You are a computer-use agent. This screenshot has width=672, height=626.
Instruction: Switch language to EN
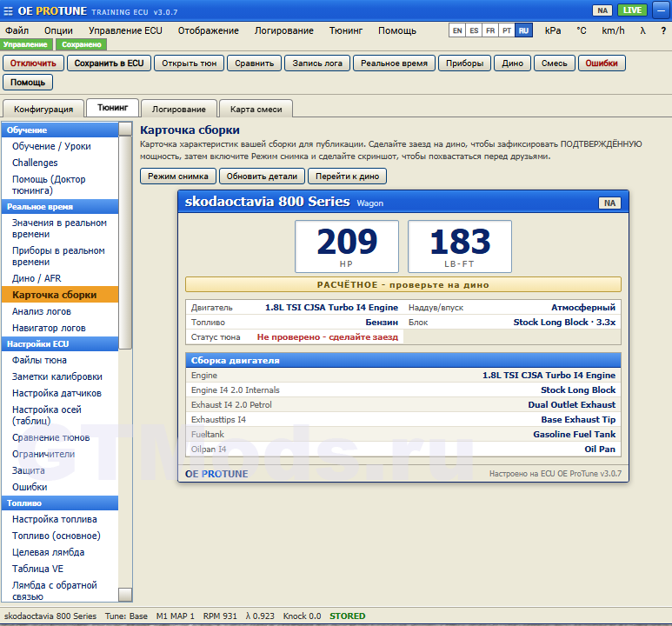pyautogui.click(x=457, y=30)
